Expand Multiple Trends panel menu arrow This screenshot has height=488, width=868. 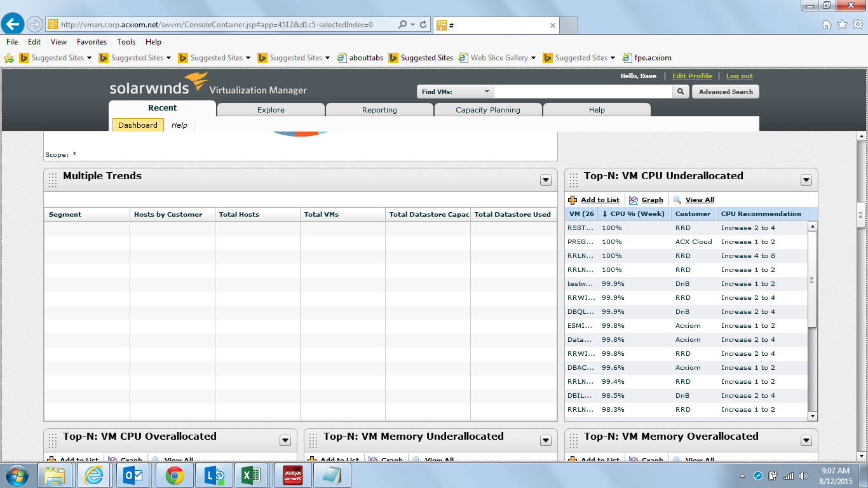[546, 180]
